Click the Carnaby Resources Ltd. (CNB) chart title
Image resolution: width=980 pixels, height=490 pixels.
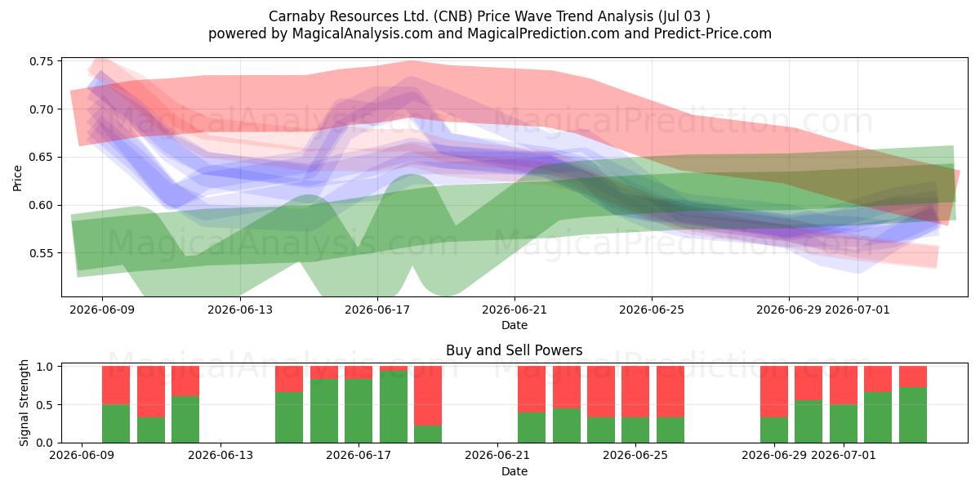click(x=490, y=16)
